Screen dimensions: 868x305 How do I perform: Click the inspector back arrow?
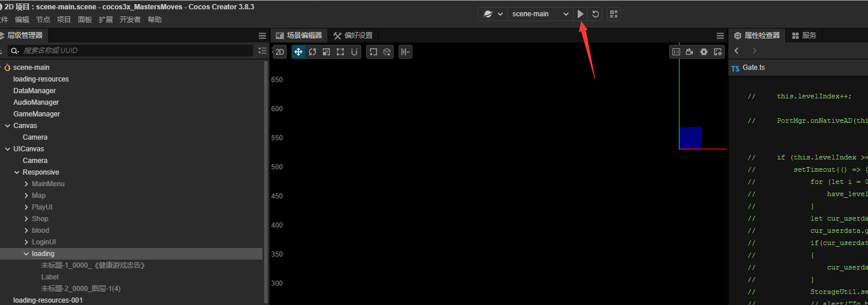coord(737,51)
